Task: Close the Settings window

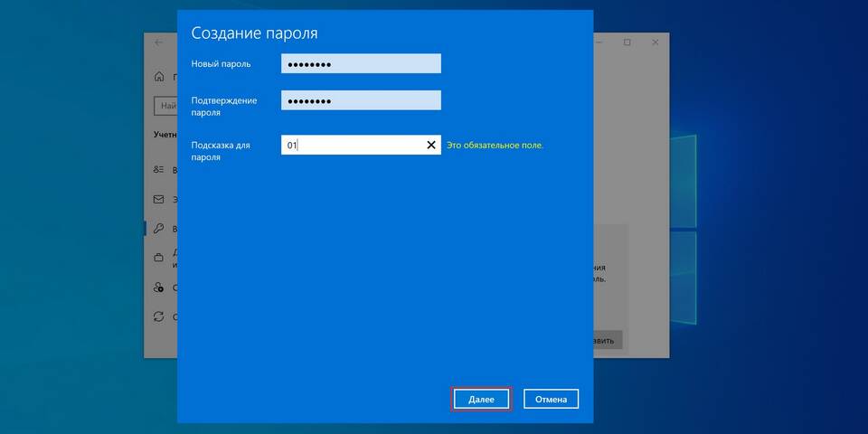Action: coord(655,42)
